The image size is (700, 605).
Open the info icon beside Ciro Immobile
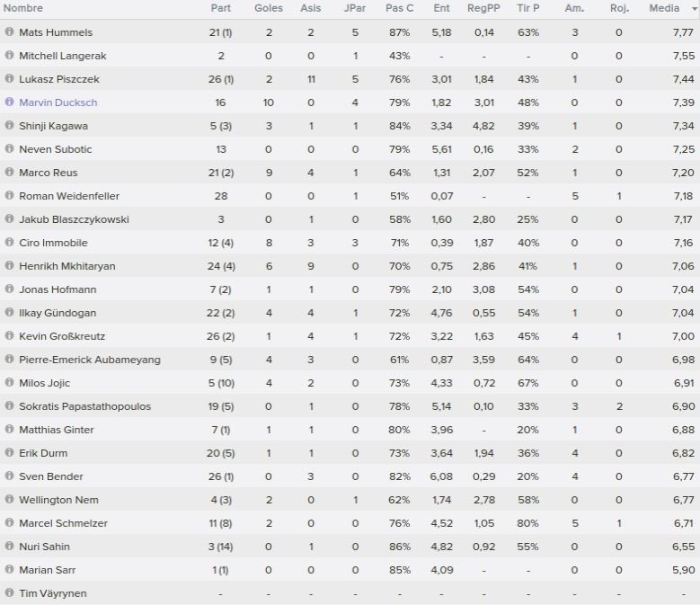[9, 242]
